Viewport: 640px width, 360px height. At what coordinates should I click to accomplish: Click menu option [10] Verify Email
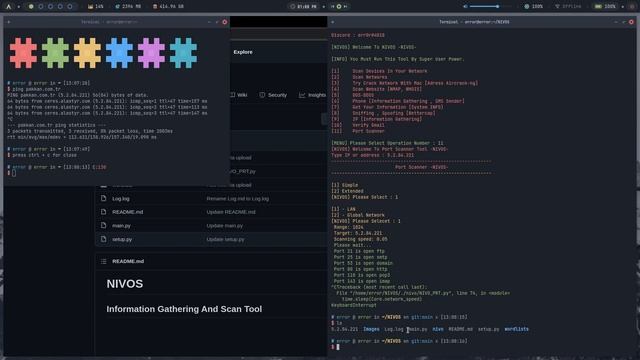(358, 125)
